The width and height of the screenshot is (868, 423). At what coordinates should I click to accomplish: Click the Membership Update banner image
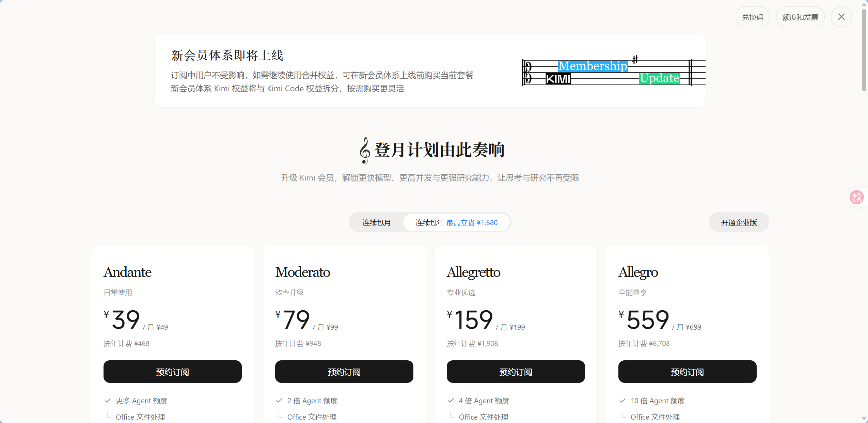[x=613, y=71]
